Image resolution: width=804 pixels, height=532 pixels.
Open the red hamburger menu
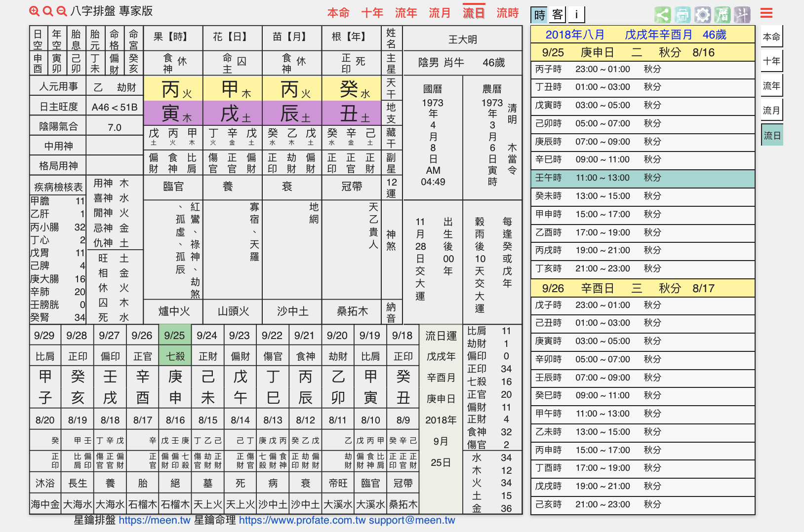pyautogui.click(x=766, y=13)
